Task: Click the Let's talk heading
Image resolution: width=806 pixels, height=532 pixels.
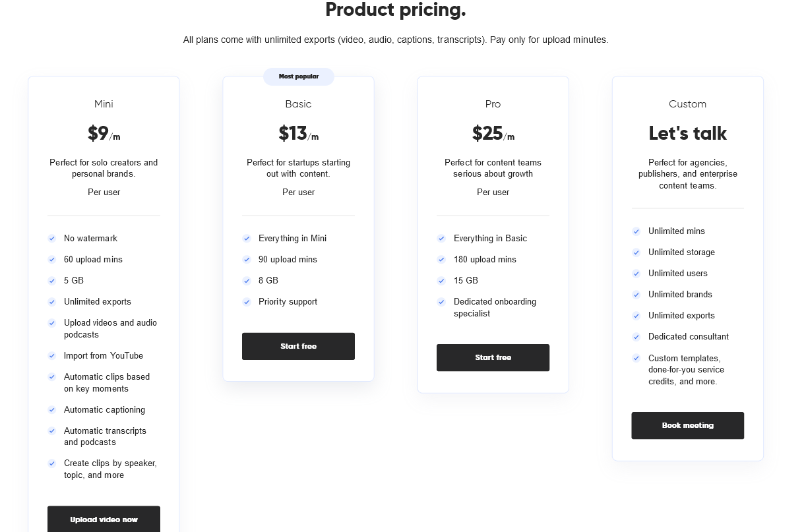Action: [687, 134]
